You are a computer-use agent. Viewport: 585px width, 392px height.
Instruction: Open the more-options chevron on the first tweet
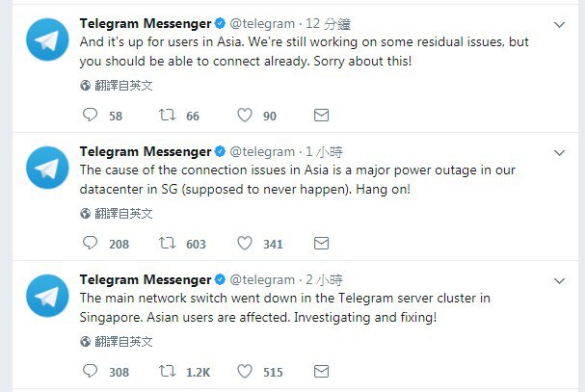coord(559,25)
